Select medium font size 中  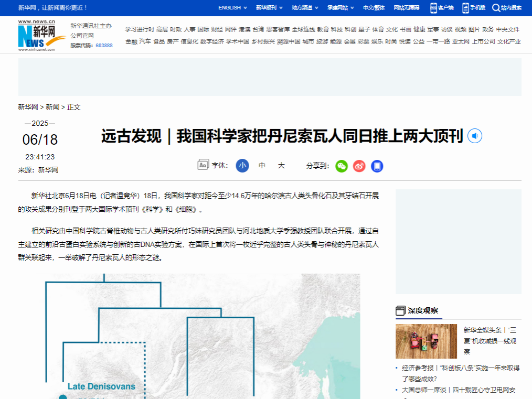(x=262, y=166)
